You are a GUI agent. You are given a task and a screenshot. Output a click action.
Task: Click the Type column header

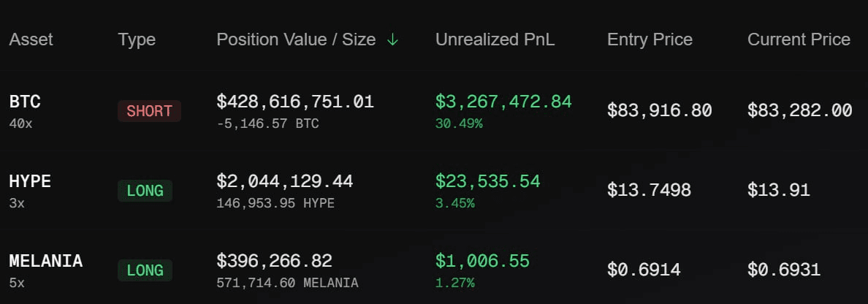[x=137, y=40]
